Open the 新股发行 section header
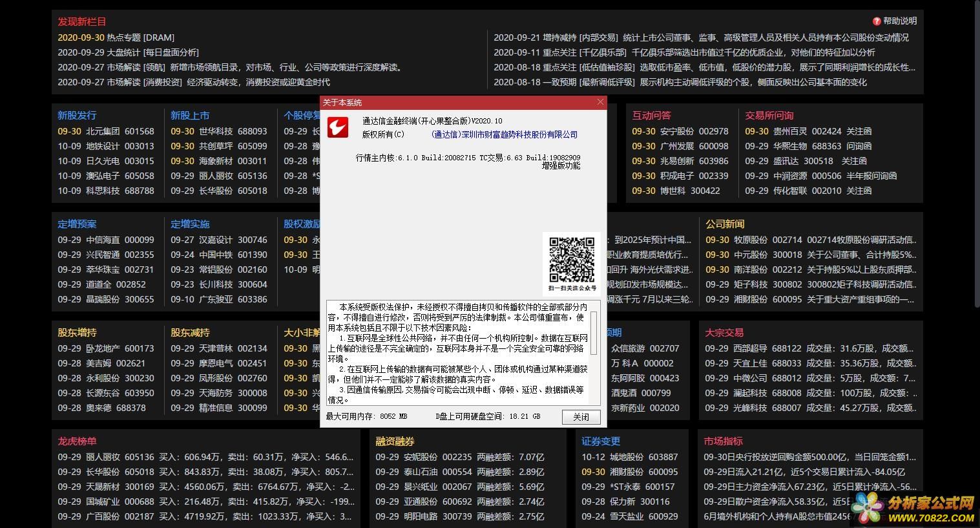 pyautogui.click(x=77, y=115)
